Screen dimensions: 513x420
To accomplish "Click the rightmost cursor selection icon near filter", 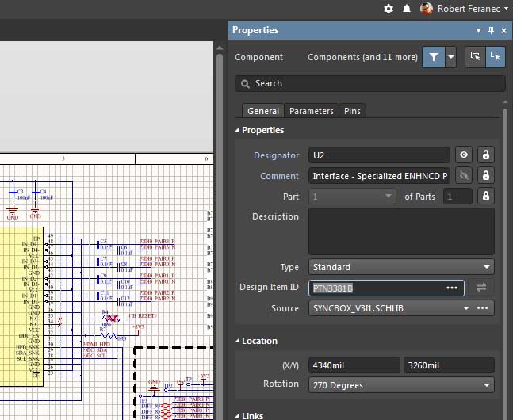I will (x=495, y=57).
